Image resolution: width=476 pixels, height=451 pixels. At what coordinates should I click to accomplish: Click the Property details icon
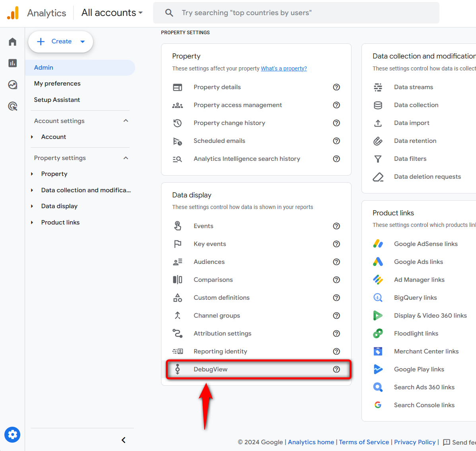pos(178,87)
